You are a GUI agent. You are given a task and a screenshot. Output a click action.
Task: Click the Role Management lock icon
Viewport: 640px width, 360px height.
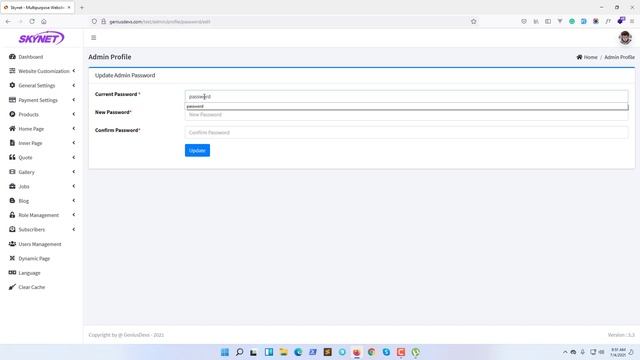pos(12,215)
